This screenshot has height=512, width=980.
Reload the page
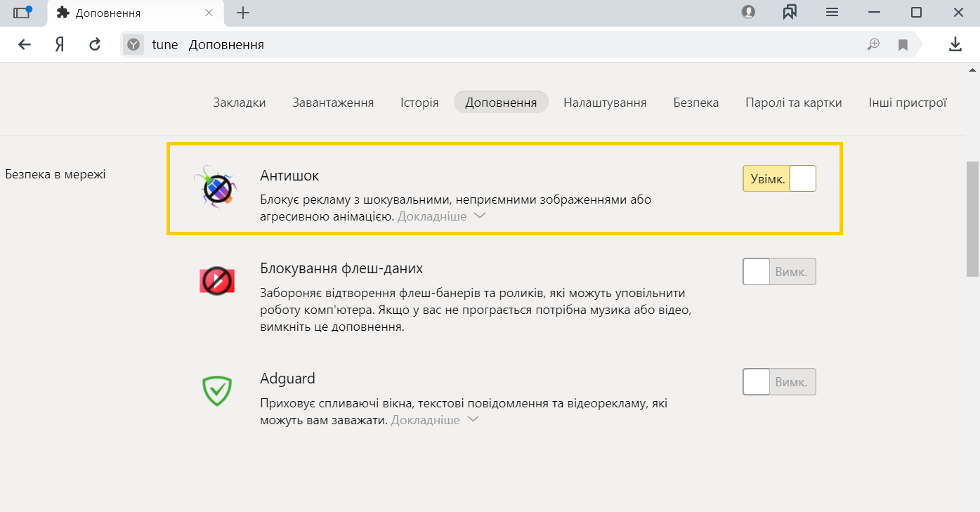(95, 45)
